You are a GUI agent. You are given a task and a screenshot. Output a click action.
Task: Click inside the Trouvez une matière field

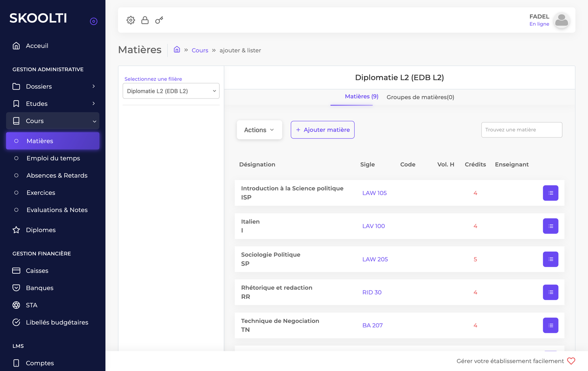(x=521, y=130)
